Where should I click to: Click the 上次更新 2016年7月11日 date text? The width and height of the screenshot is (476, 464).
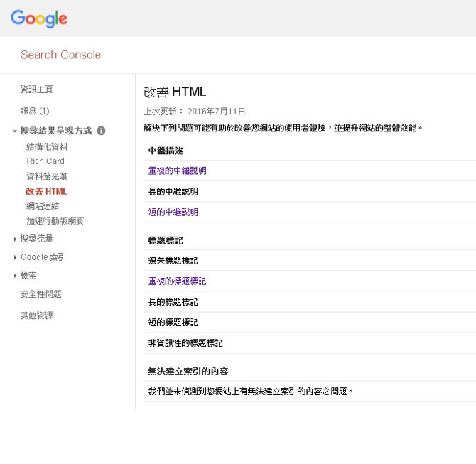pyautogui.click(x=194, y=112)
